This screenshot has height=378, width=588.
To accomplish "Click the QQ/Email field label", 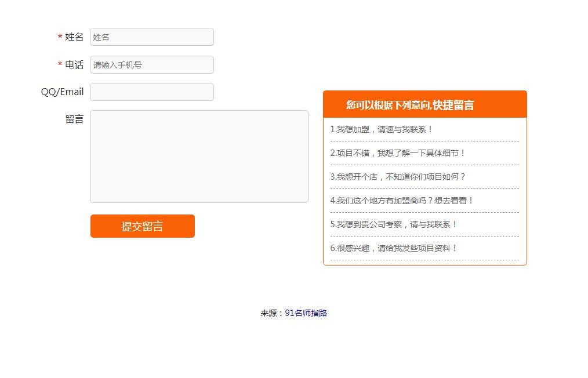I will pos(62,92).
